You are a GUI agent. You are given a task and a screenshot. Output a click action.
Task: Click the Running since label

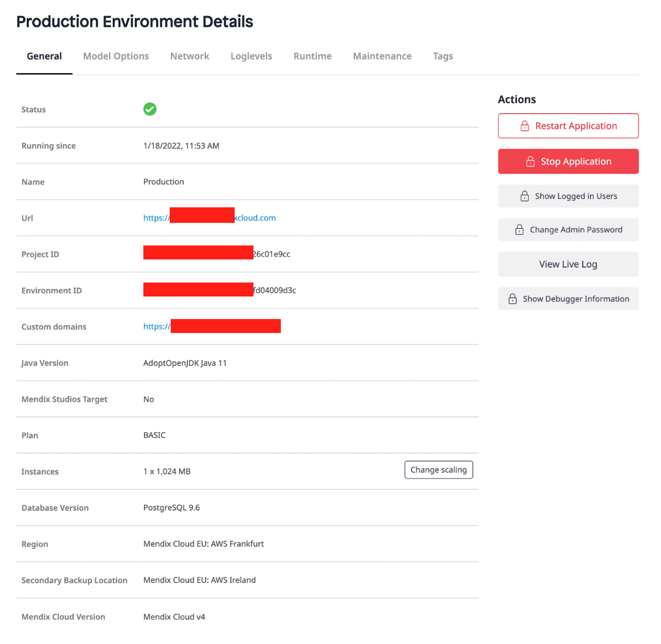[48, 146]
